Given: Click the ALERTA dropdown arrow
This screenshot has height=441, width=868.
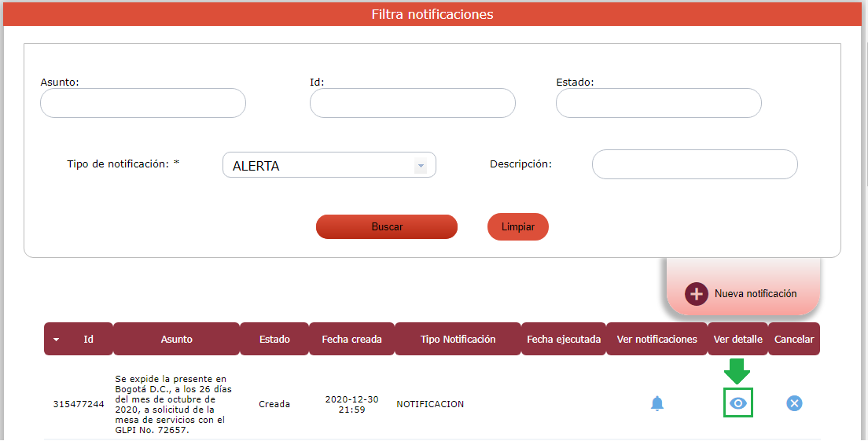Looking at the screenshot, I should pyautogui.click(x=421, y=166).
